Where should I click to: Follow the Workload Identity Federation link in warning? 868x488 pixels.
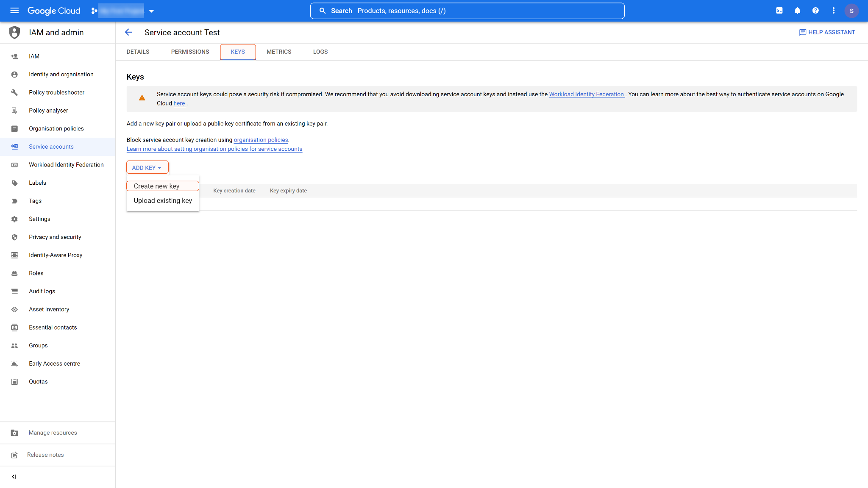(586, 94)
